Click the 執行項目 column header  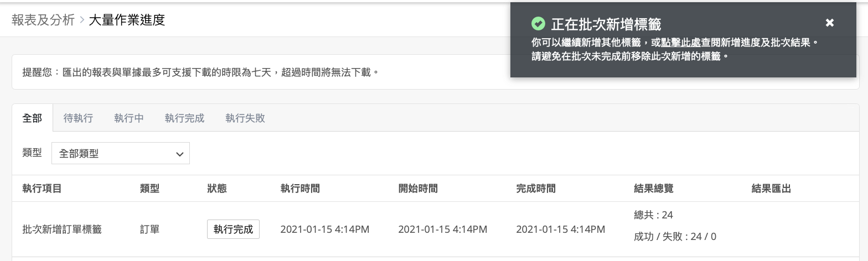pos(42,189)
